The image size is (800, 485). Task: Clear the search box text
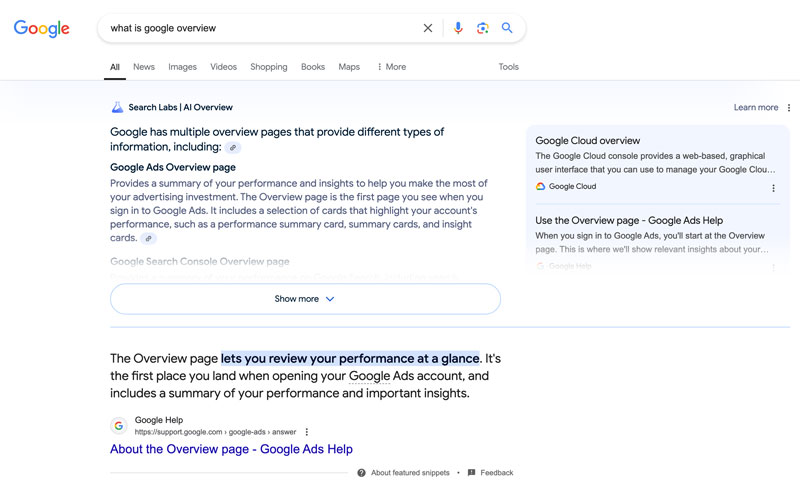click(x=428, y=28)
